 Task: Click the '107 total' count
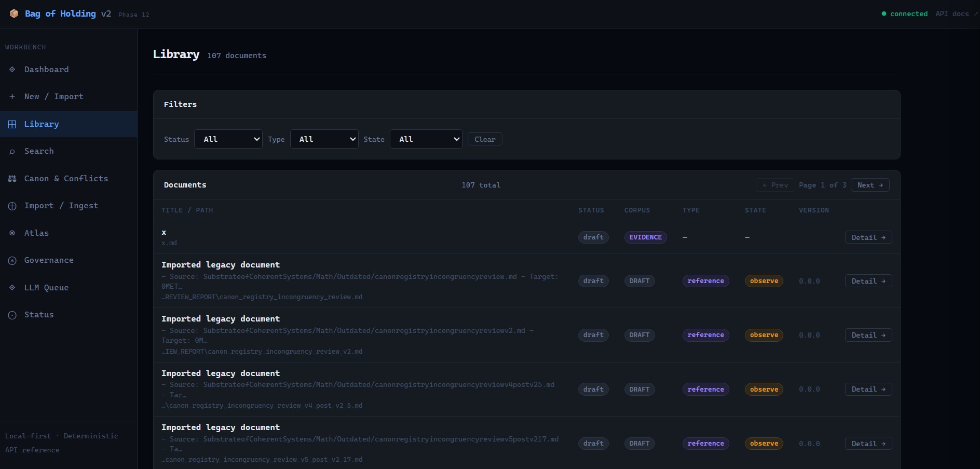(481, 185)
